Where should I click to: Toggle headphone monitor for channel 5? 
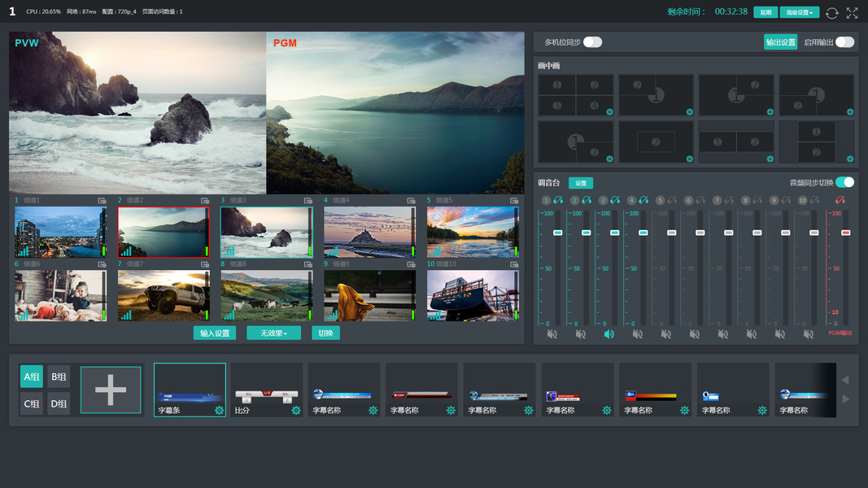[x=672, y=200]
